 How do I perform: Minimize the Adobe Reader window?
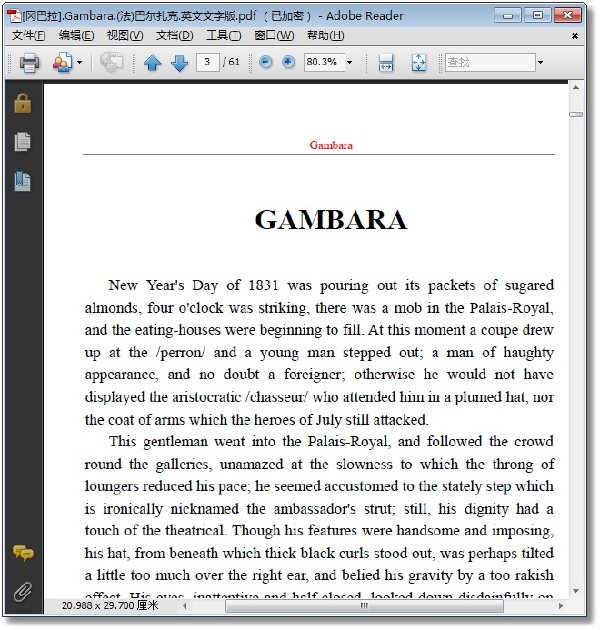click(x=507, y=16)
